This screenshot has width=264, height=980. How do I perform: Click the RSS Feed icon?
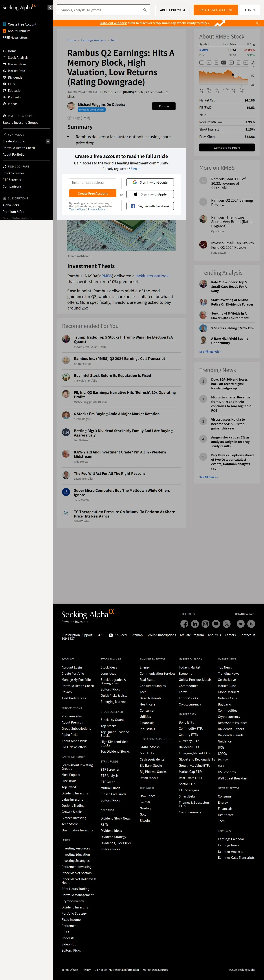coord(111,635)
